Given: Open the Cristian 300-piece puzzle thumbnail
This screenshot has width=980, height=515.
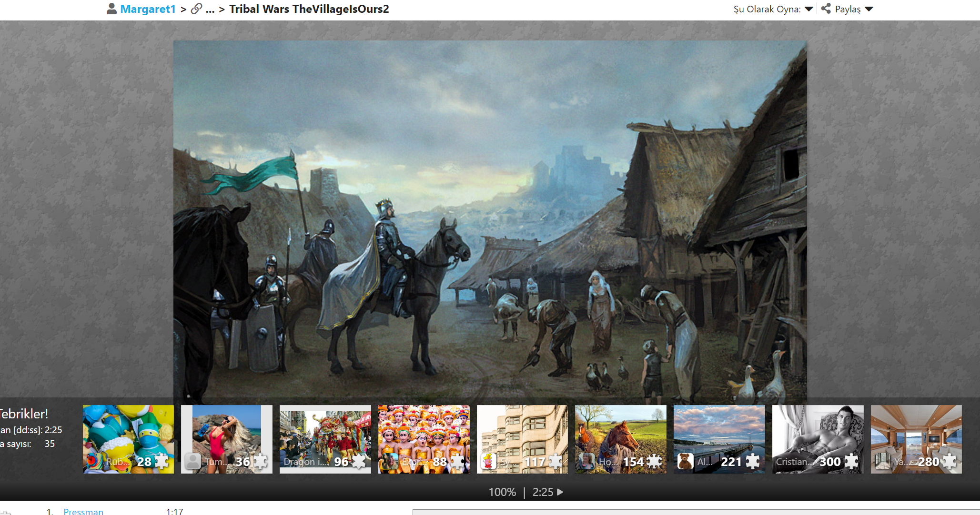Looking at the screenshot, I should [818, 439].
